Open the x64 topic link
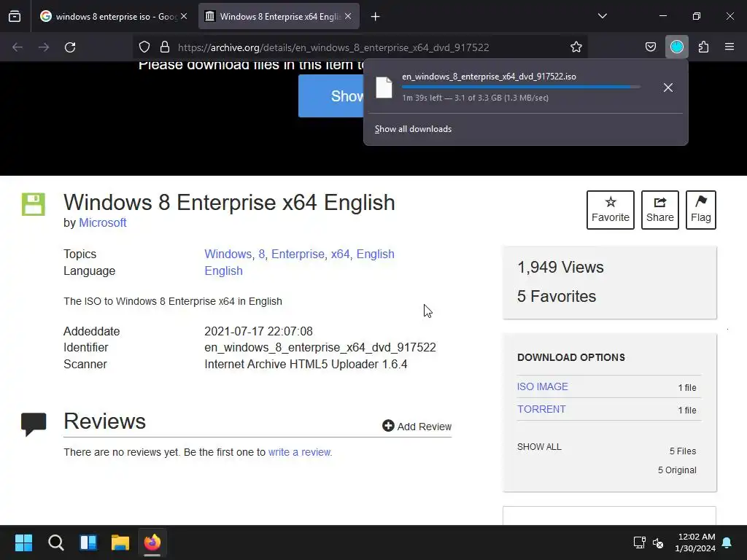The width and height of the screenshot is (747, 560). 340,254
